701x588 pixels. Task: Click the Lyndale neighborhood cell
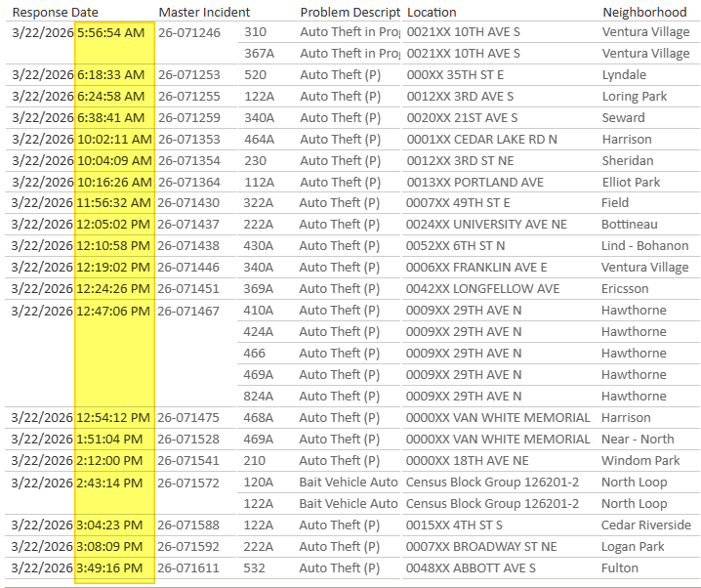tap(624, 74)
